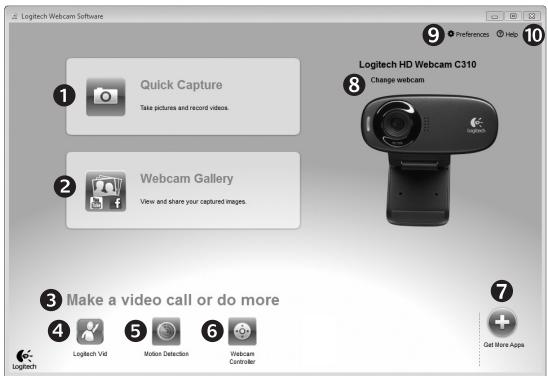548x376 pixels.
Task: Click the Logitech Vid label
Action: coord(90,354)
